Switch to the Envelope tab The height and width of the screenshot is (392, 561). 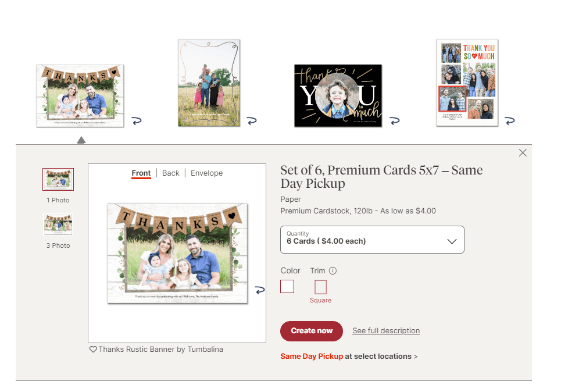(x=206, y=173)
